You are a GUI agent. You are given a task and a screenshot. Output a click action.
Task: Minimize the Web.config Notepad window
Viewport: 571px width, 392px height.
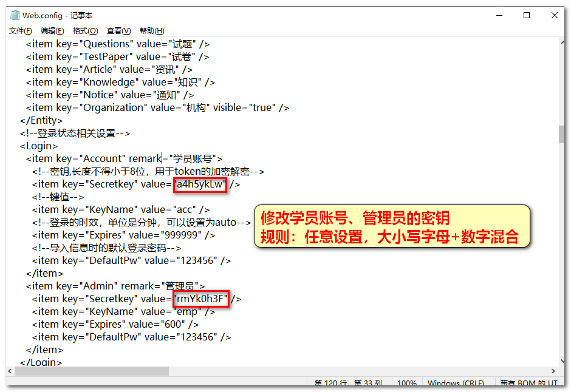coord(499,16)
